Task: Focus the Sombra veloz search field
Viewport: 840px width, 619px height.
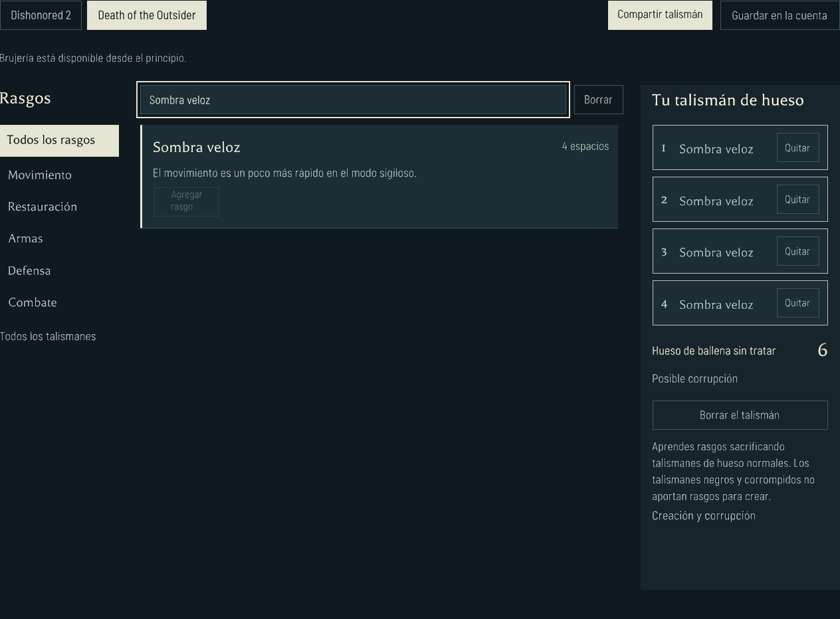Action: 353,100
